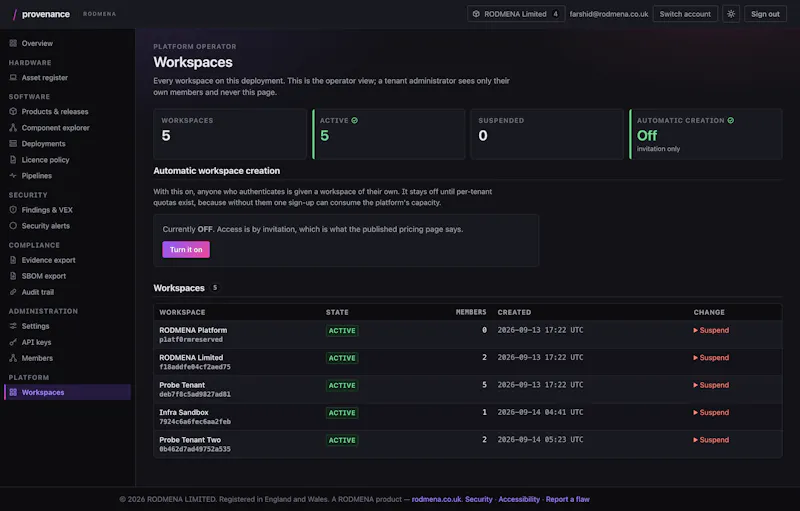Open SBOM export
This screenshot has height=511, width=800.
point(67,276)
